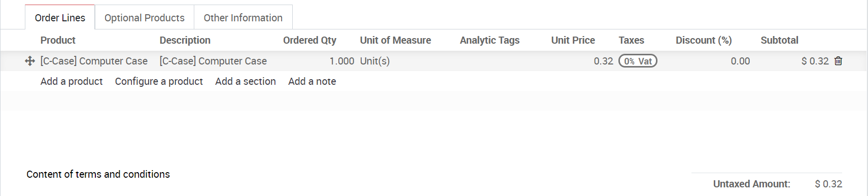Click the 0% Vat tax tag
Viewport: 868px width, 196px height.
pyautogui.click(x=638, y=61)
